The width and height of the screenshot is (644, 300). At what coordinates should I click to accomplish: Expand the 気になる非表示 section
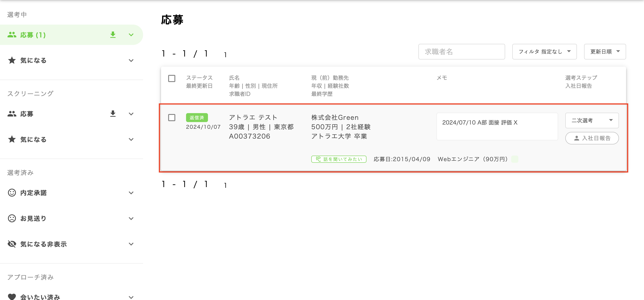pyautogui.click(x=131, y=244)
